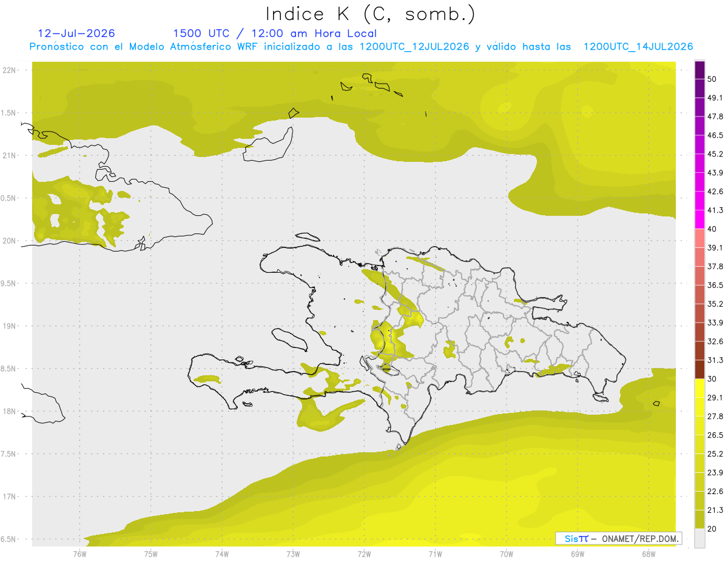Image resolution: width=728 pixels, height=562 pixels.
Task: Click the Gonâve island in Haiti bay
Action: [289, 340]
